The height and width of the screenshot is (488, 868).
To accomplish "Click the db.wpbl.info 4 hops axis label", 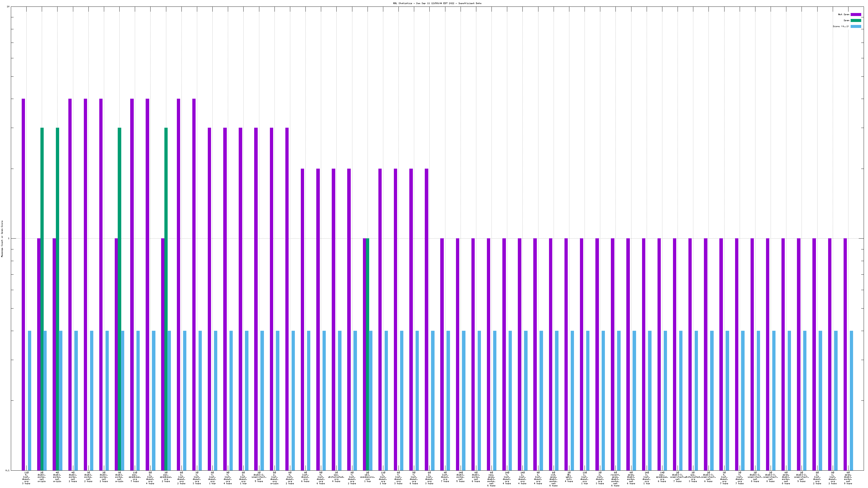I will click(x=569, y=477).
